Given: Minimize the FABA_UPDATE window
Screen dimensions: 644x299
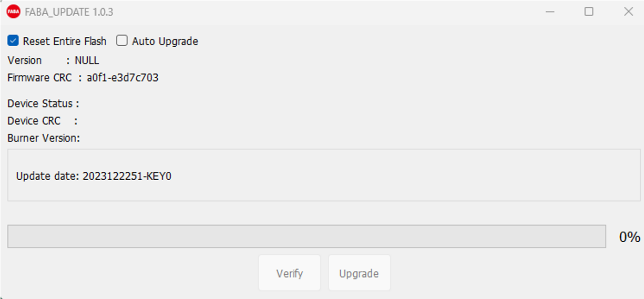Looking at the screenshot, I should tap(550, 12).
